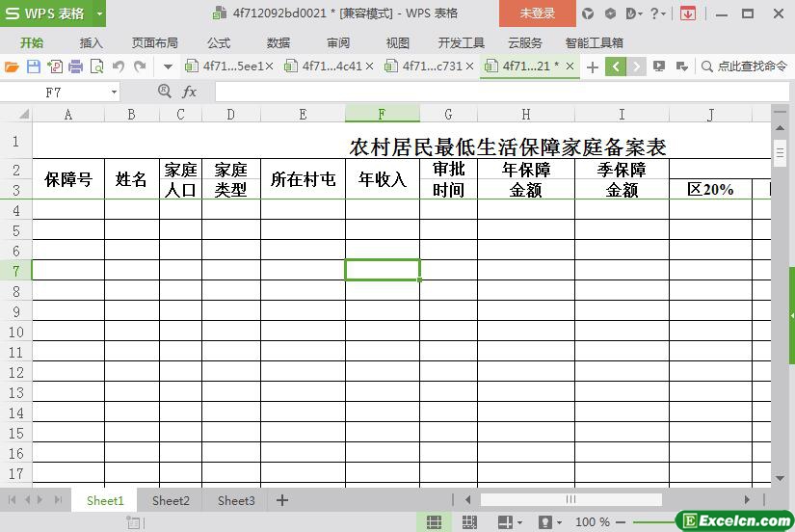This screenshot has height=532, width=795.
Task: Click the 点此查找命令 search box
Action: click(744, 66)
